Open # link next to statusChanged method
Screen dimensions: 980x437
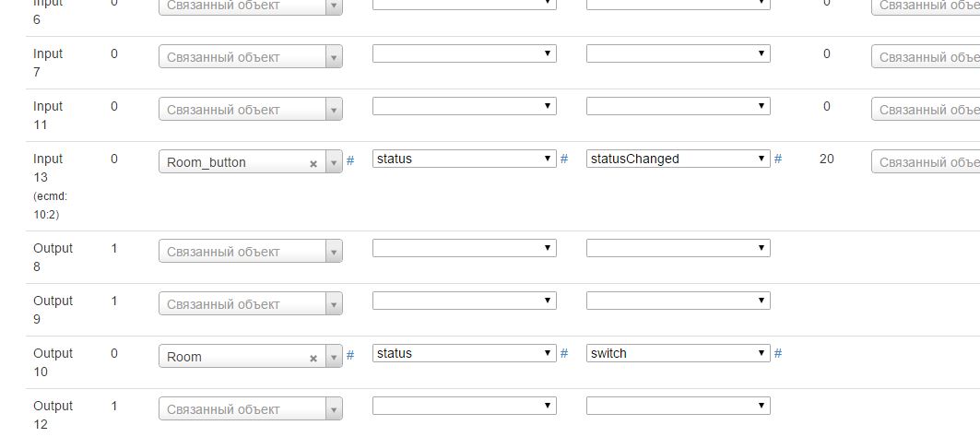(x=778, y=159)
